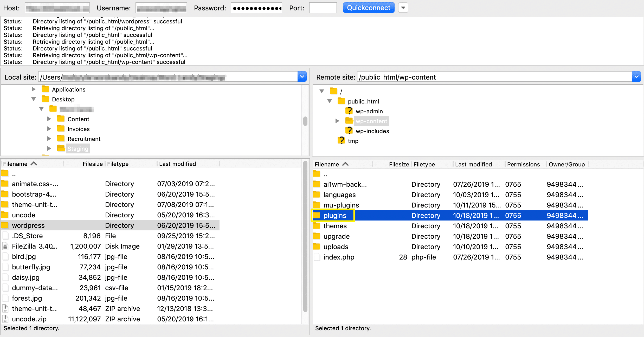
Task: Collapse the public_html remote tree node
Action: tap(330, 101)
